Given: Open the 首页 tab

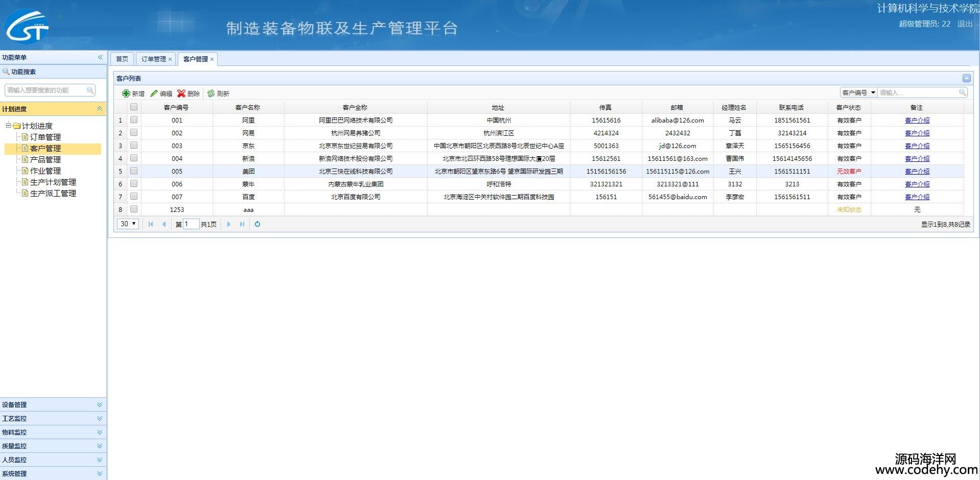Looking at the screenshot, I should coord(122,59).
